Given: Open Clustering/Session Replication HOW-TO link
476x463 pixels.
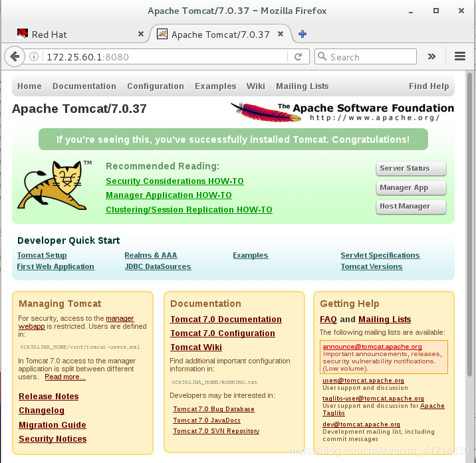Looking at the screenshot, I should pos(189,210).
